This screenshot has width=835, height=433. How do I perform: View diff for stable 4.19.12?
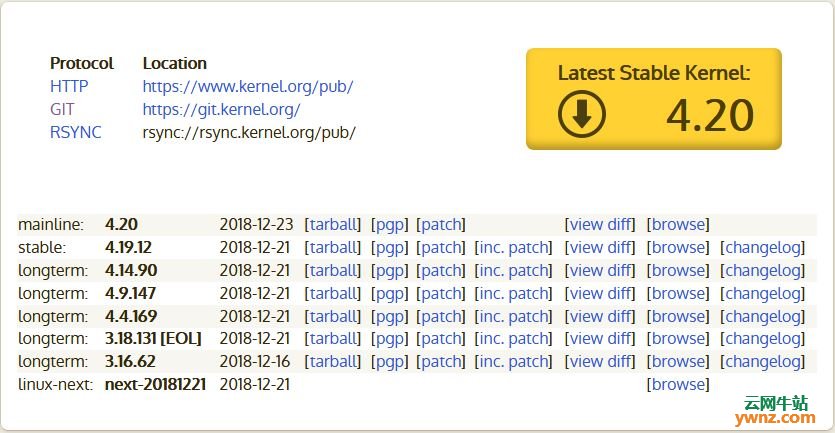tap(600, 247)
